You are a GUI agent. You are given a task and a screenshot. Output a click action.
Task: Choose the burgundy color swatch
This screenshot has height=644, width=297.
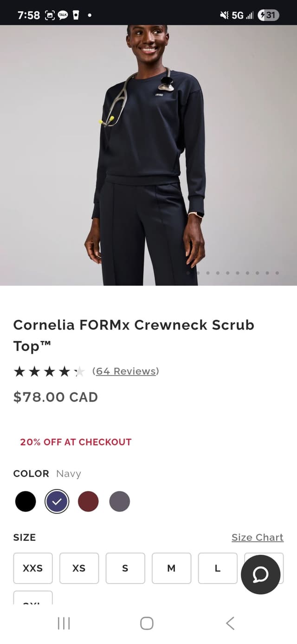pos(88,501)
